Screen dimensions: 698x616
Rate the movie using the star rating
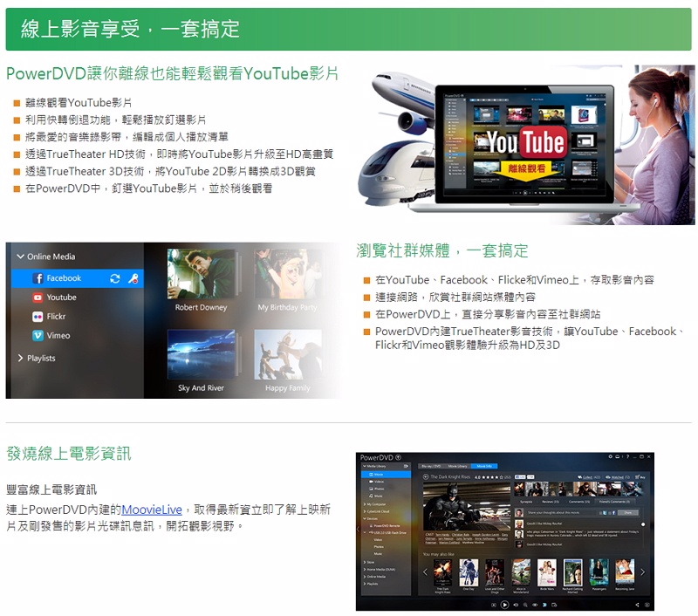pyautogui.click(x=495, y=477)
